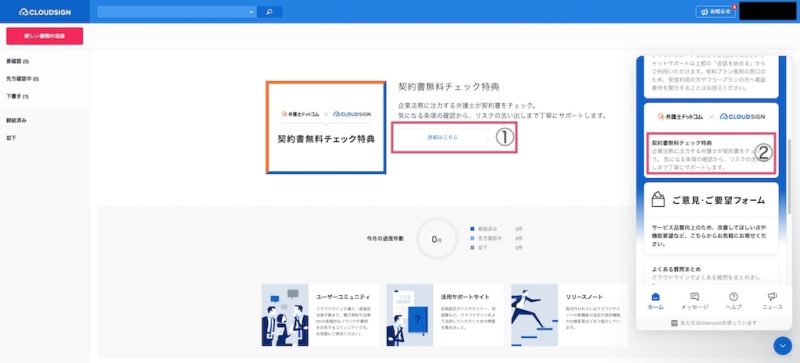Open the 先方確認中 (0) sidebar item
This screenshot has width=800, height=363.
tap(22, 79)
